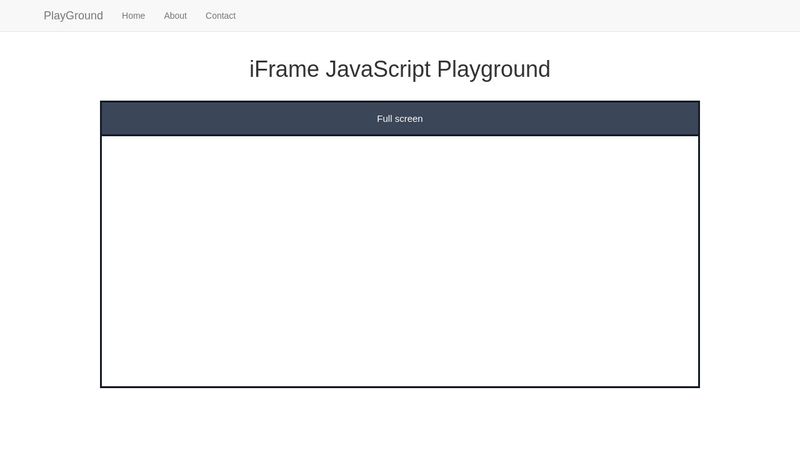
Task: Open the About nav item
Action: click(x=175, y=16)
